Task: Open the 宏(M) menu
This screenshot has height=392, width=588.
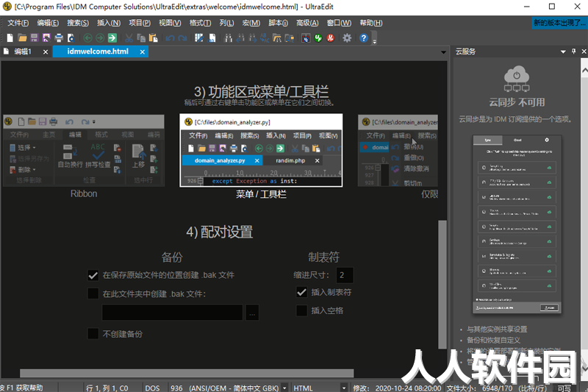Action: [251, 23]
